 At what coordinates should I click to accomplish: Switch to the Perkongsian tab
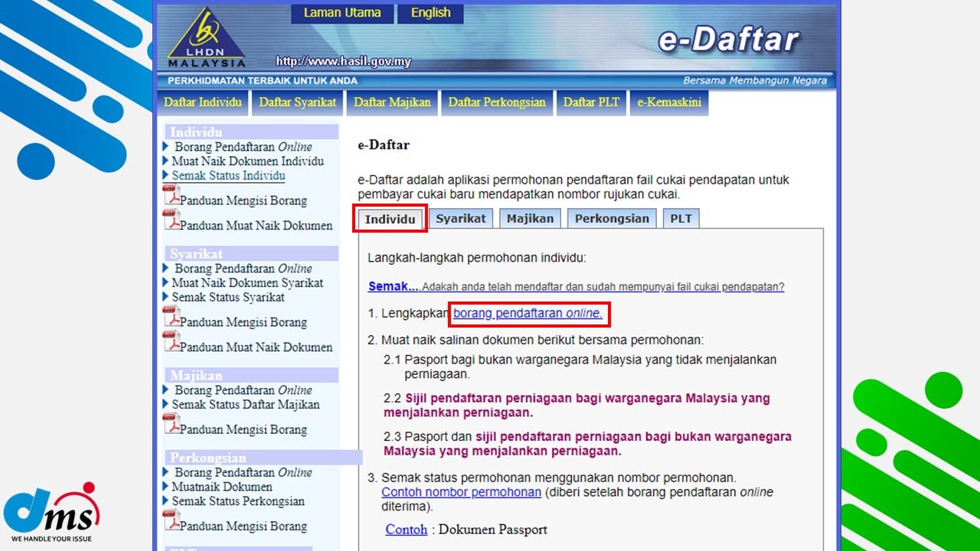612,218
